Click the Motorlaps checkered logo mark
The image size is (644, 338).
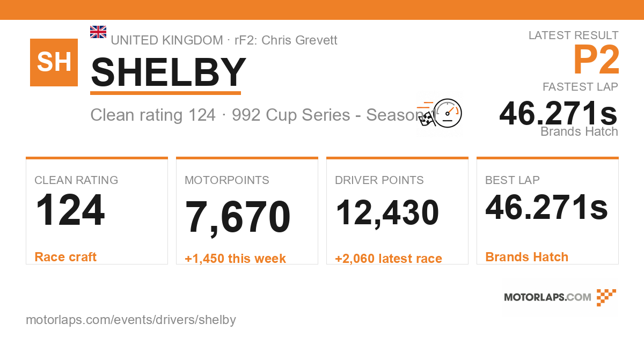click(606, 297)
